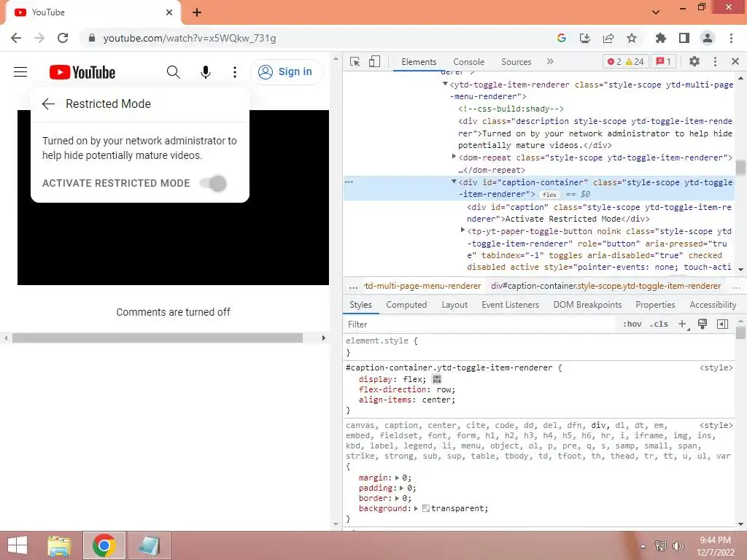Toggle rendering emulations paintbrush icon

point(703,324)
